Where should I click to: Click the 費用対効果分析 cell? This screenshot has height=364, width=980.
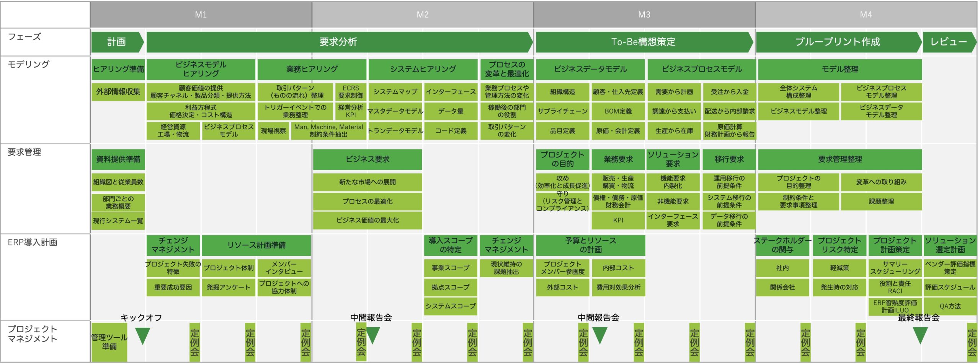coord(618,287)
